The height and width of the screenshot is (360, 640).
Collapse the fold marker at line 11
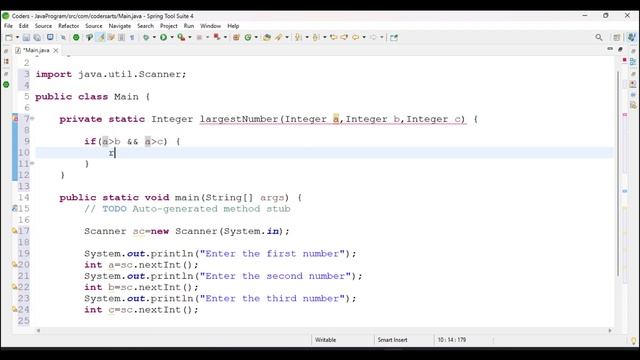click(x=32, y=163)
